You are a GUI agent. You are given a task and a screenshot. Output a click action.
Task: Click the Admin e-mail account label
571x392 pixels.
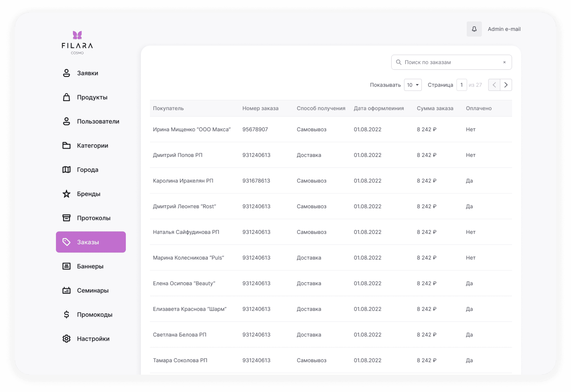504,29
